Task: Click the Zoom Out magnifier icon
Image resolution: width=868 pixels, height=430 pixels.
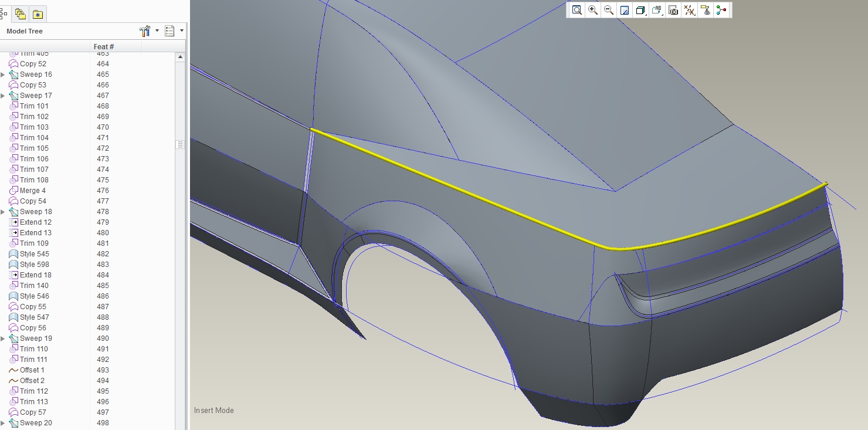Action: click(609, 10)
